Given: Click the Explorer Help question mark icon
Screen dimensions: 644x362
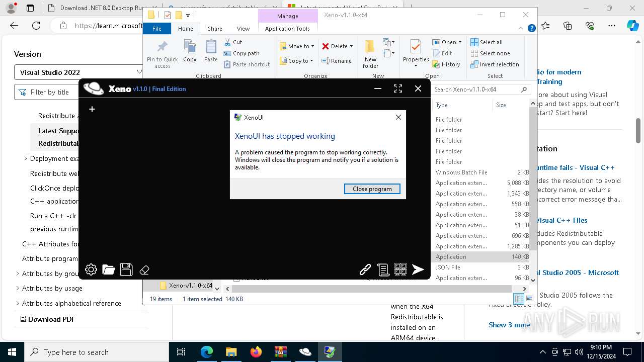Looking at the screenshot, I should [531, 29].
